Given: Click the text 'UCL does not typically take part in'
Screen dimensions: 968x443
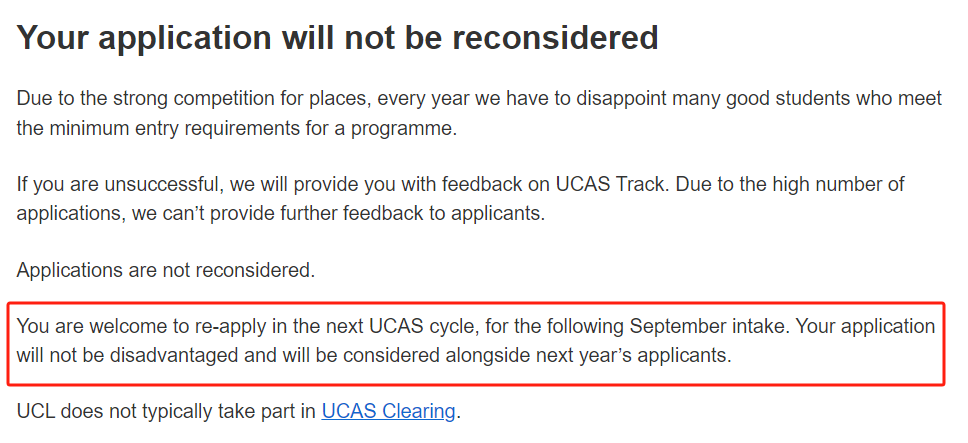Looking at the screenshot, I should pyautogui.click(x=166, y=411).
